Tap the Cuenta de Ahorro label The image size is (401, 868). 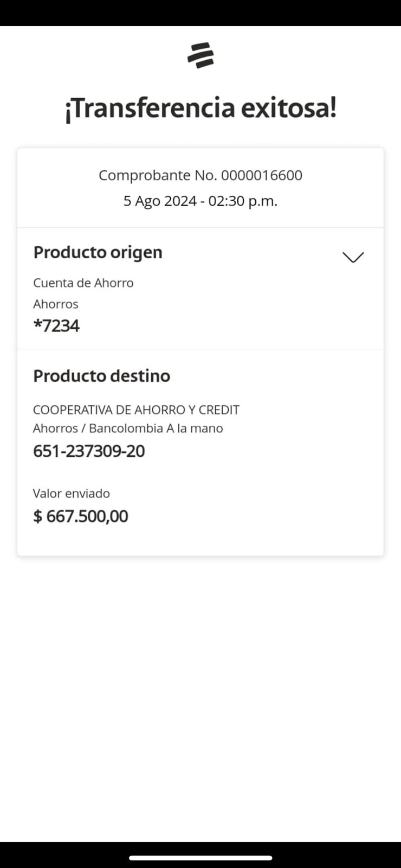tap(83, 283)
